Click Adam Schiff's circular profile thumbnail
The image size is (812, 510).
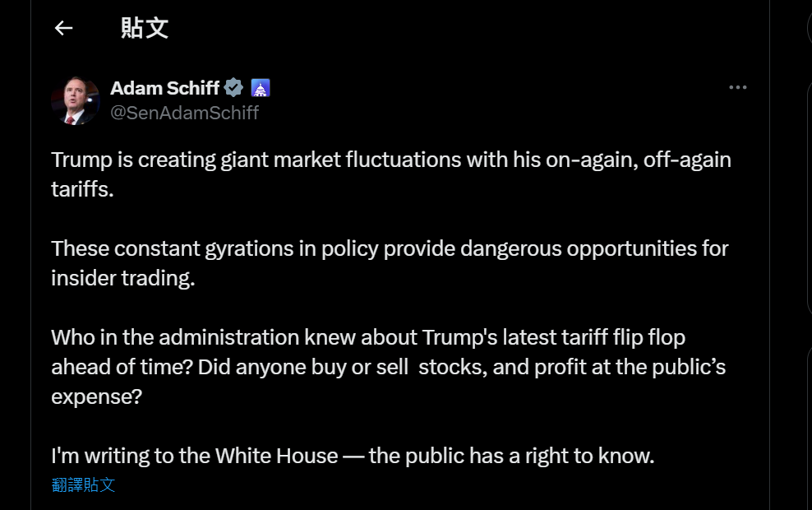click(75, 99)
